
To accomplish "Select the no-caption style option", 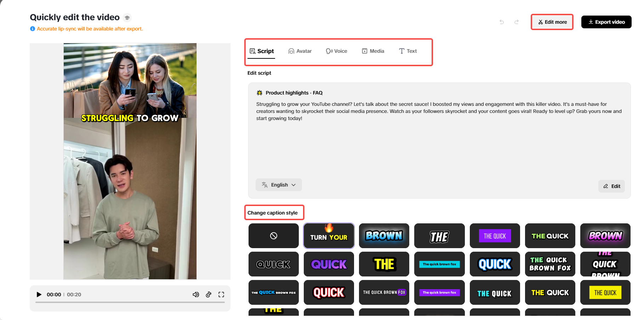I will (x=274, y=236).
